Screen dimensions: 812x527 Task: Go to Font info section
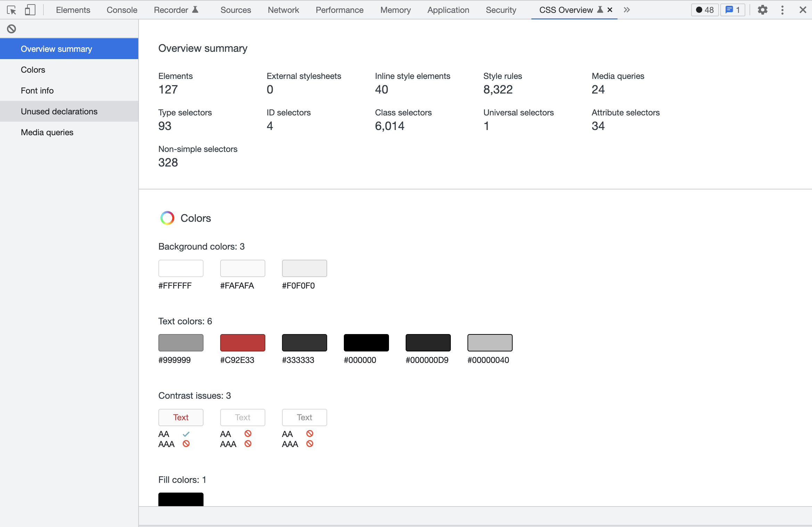point(37,91)
